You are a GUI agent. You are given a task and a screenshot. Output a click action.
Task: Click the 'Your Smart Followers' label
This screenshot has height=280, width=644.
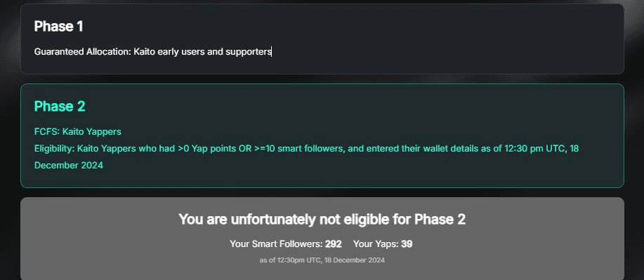pos(276,244)
